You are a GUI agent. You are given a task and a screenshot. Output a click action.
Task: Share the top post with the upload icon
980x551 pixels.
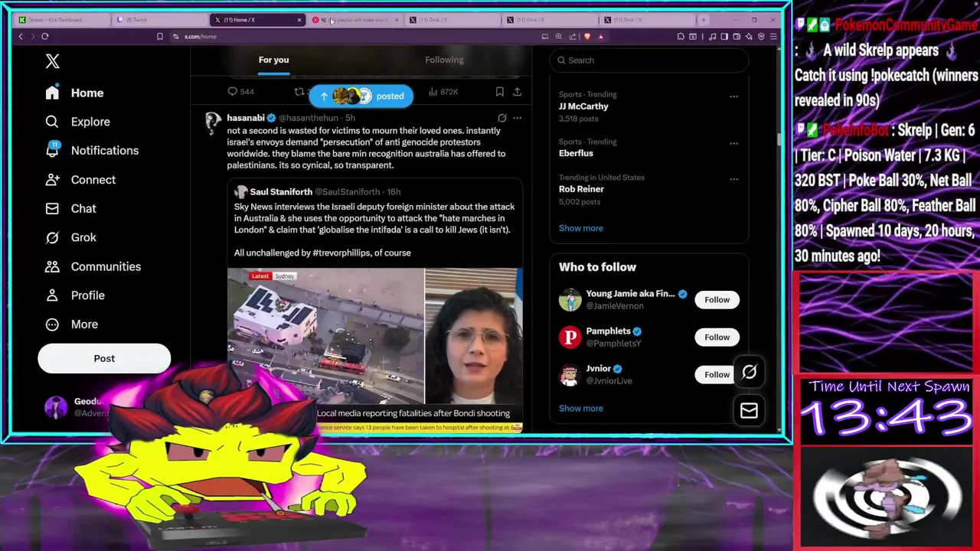pos(518,92)
